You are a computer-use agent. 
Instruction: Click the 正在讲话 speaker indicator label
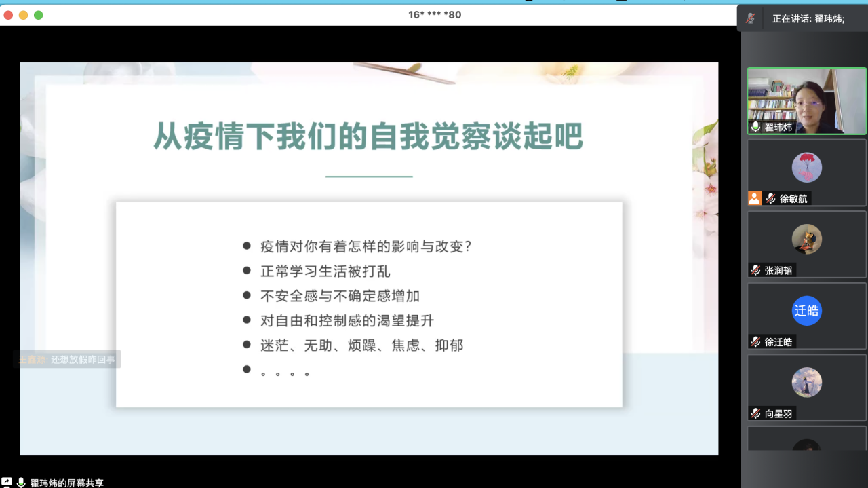coord(808,19)
